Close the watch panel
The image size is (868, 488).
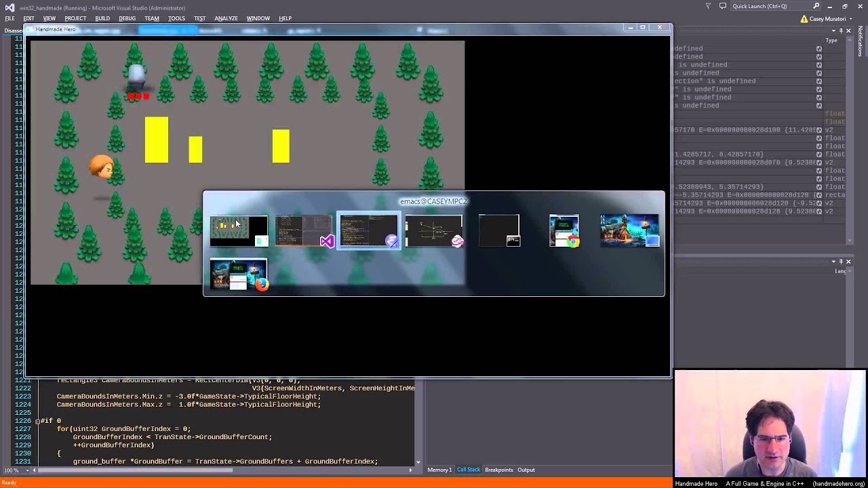[848, 31]
